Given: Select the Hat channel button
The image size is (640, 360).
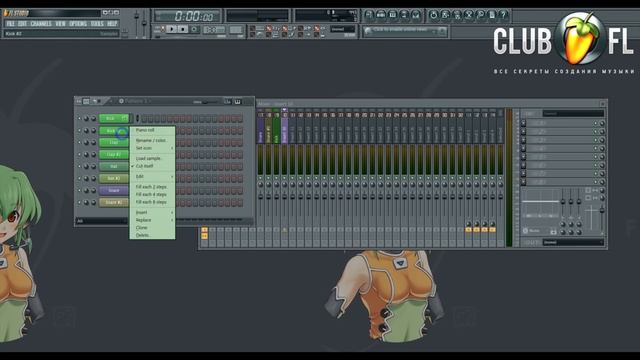Looking at the screenshot, I should coord(114,167).
